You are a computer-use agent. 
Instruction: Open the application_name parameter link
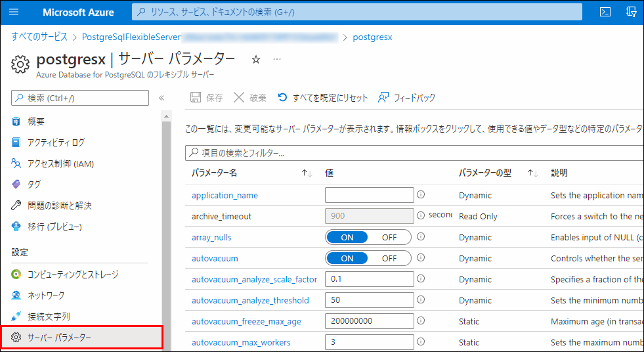tap(225, 196)
